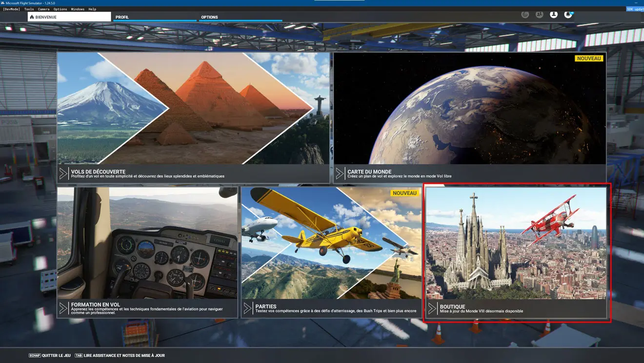
Task: Open the DevMode menu
Action: click(x=11, y=9)
